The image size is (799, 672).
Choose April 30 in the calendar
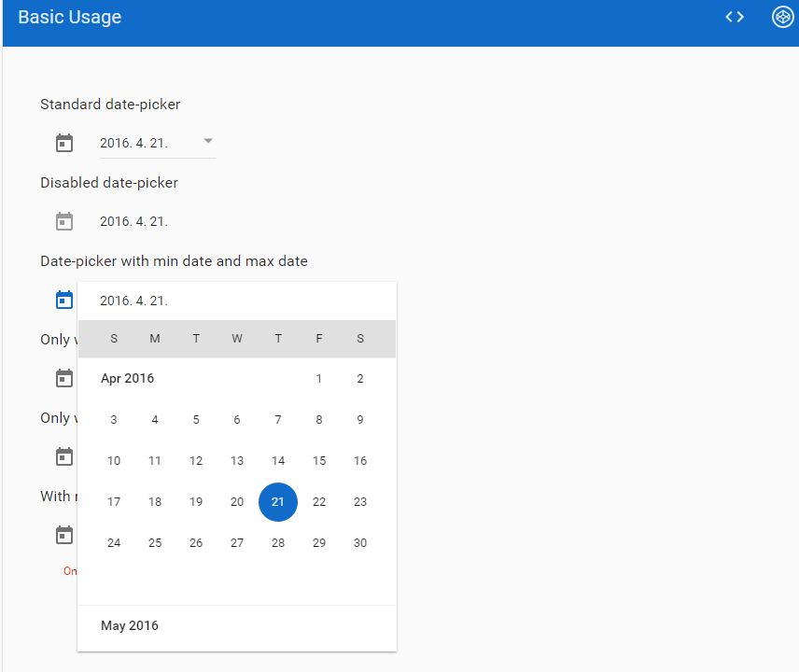[360, 543]
